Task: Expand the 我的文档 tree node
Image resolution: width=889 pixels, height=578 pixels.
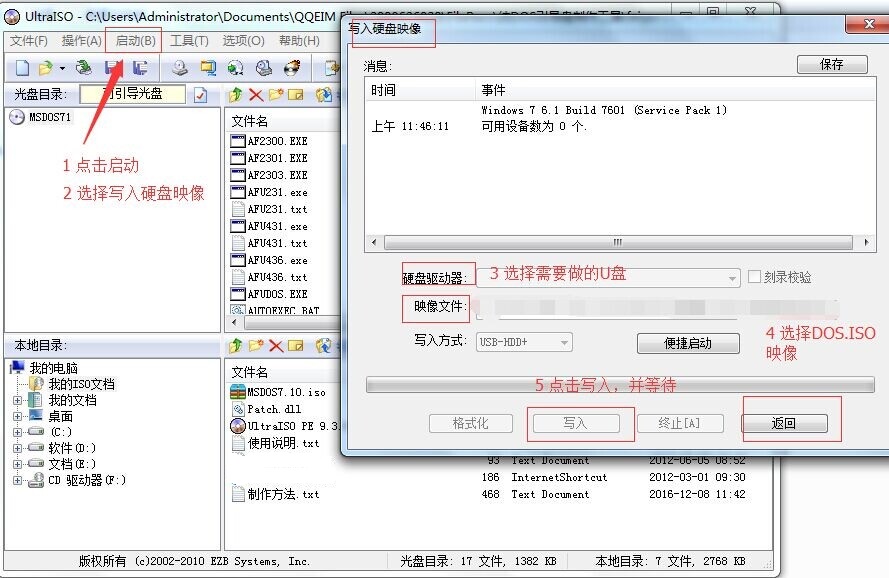Action: click(x=18, y=400)
